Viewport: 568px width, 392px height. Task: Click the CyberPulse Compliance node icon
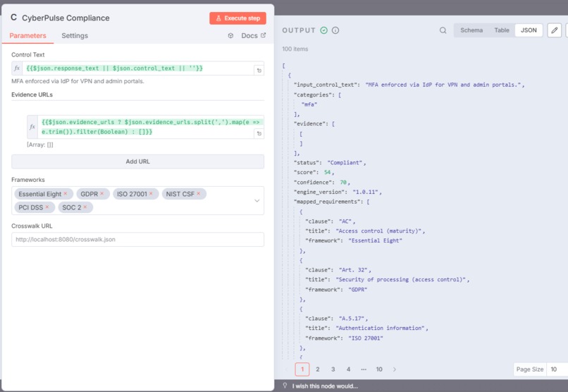coord(14,18)
